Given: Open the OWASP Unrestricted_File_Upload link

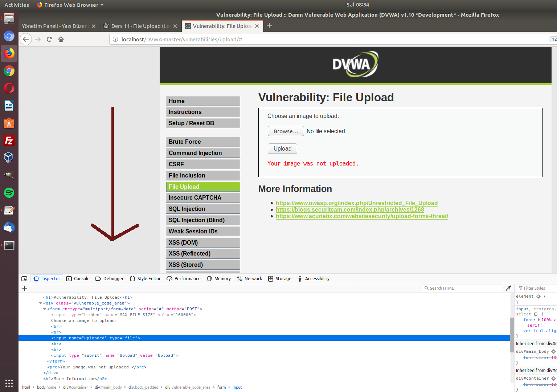Looking at the screenshot, I should pos(357,203).
